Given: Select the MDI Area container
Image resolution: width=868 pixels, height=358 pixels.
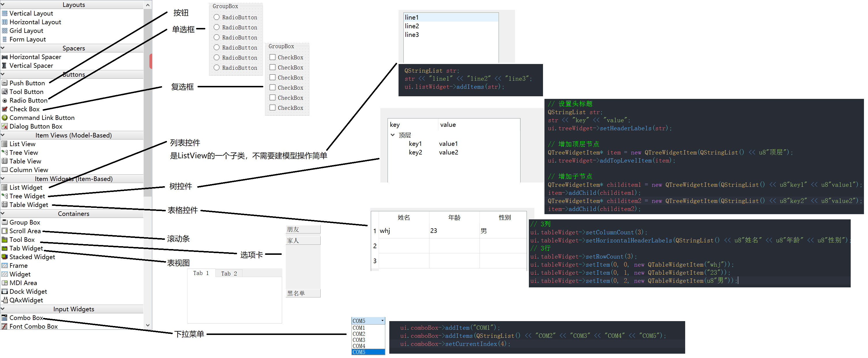Looking at the screenshot, I should [19, 283].
